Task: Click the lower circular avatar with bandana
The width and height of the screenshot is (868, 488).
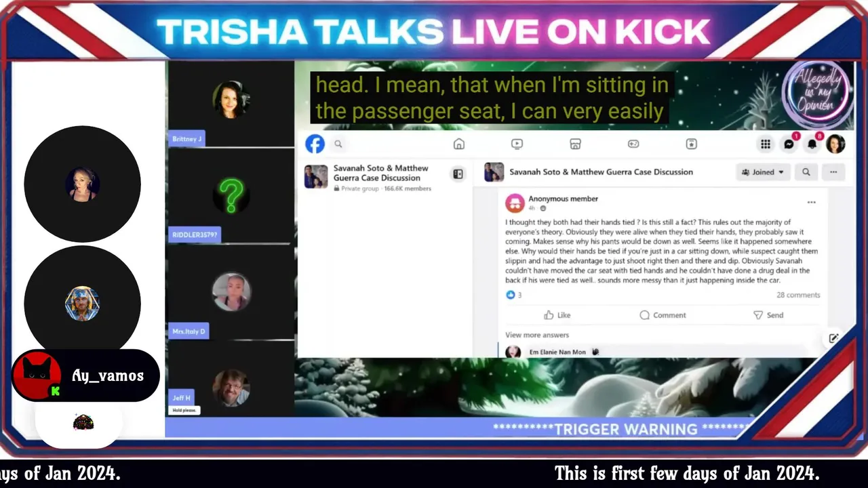Action: pos(82,303)
